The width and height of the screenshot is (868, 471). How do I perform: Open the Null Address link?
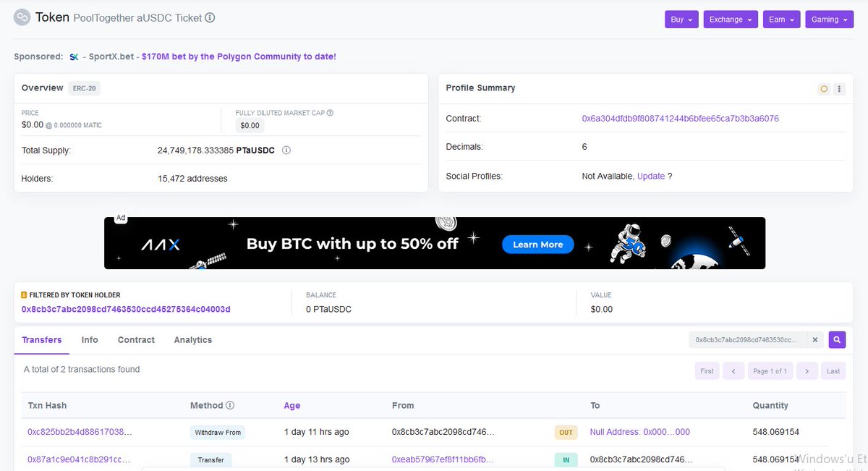pyautogui.click(x=640, y=432)
